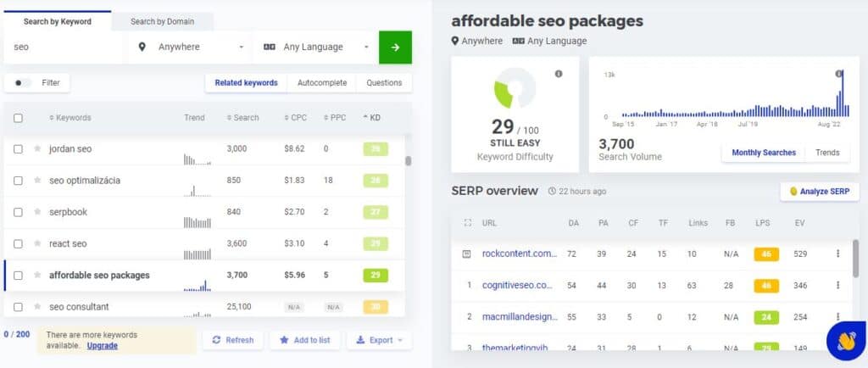Open options menu for rockcontent.com row
The height and width of the screenshot is (368, 868).
[837, 254]
